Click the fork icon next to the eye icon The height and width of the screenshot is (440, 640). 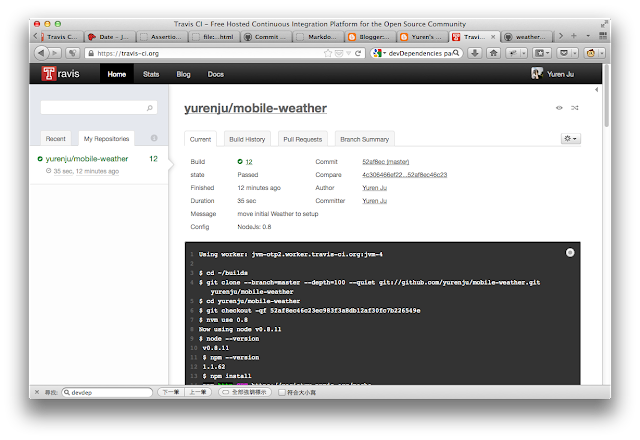point(574,108)
